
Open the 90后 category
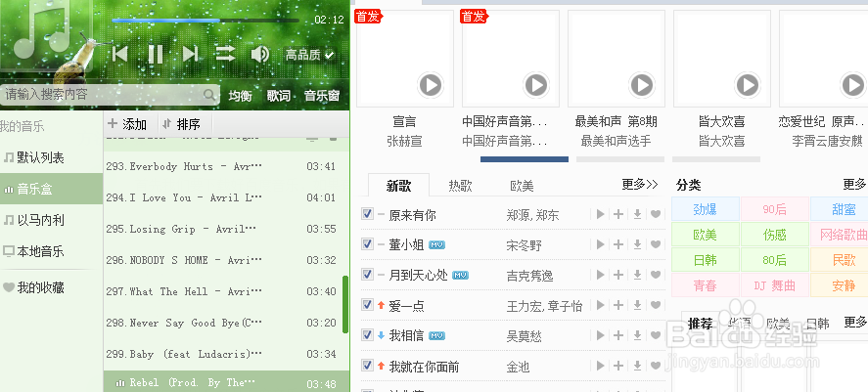tap(774, 209)
